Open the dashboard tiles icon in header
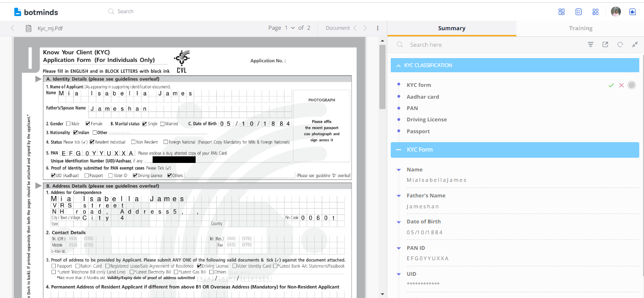The width and height of the screenshot is (644, 298). [x=562, y=12]
